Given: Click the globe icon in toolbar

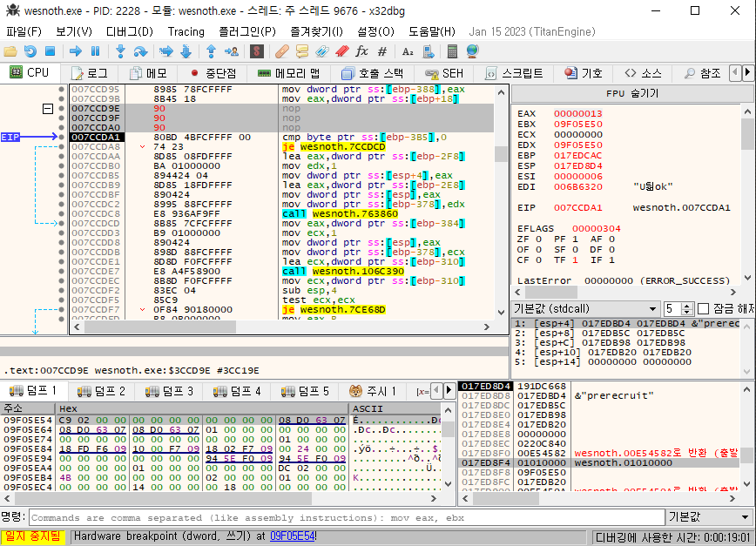Looking at the screenshot, I should point(472,51).
